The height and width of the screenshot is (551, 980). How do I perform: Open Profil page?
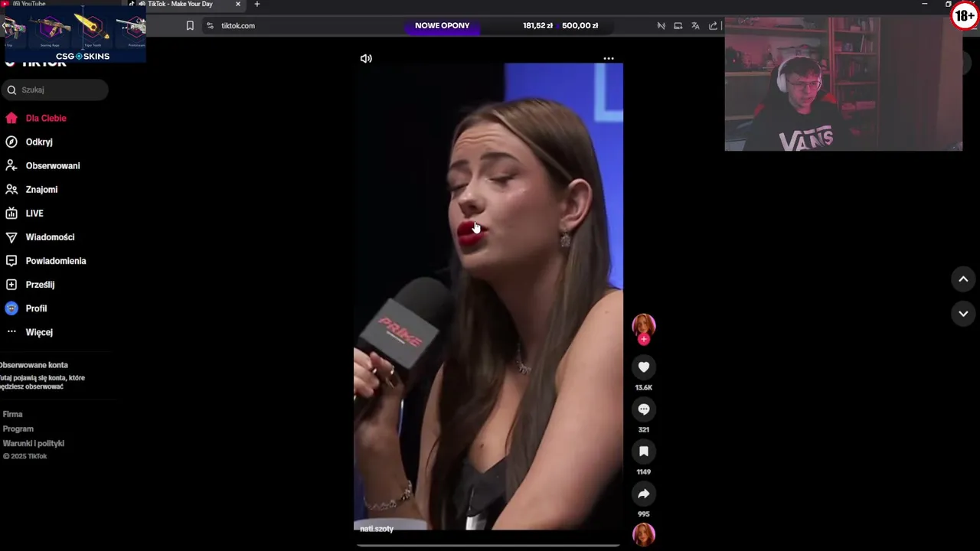coord(36,308)
